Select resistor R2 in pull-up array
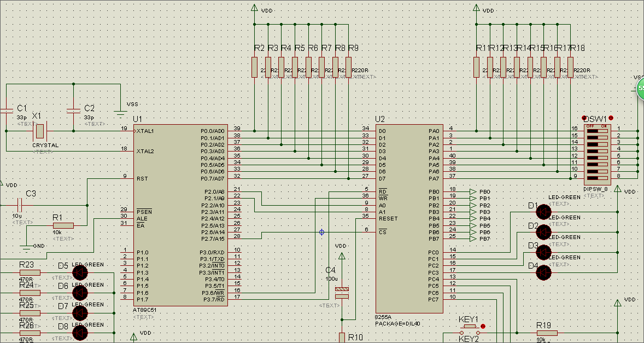 [254, 67]
